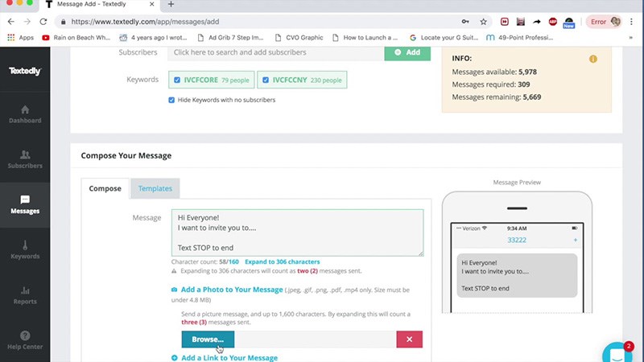Click the red extension icon next to star
The height and width of the screenshot is (362, 644).
tap(505, 22)
